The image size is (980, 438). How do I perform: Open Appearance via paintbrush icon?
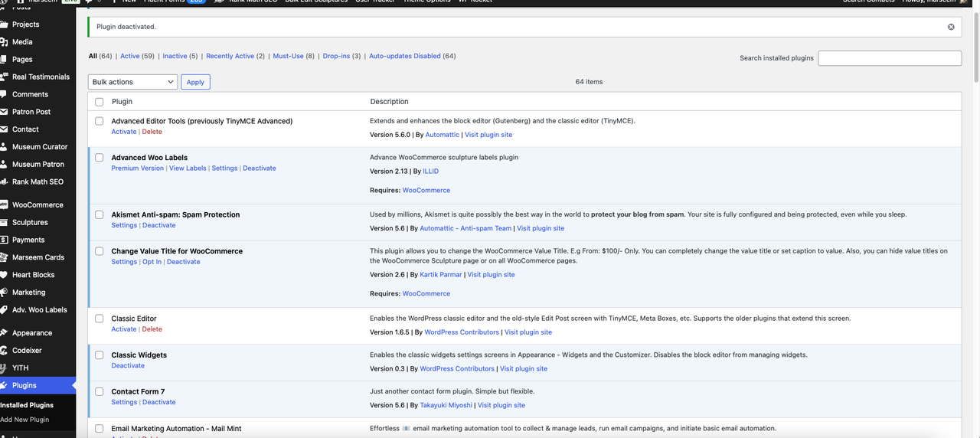5,333
